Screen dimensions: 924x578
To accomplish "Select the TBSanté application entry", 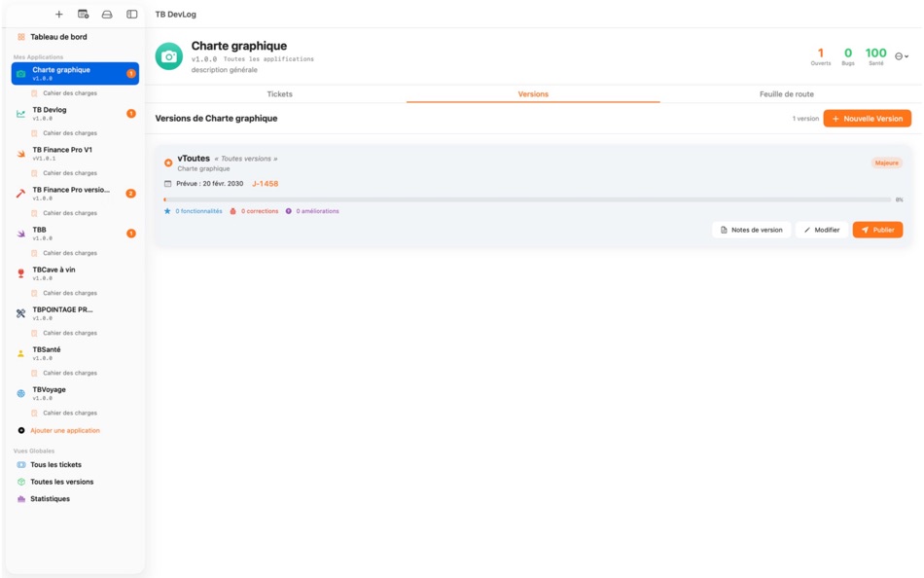I will (47, 353).
